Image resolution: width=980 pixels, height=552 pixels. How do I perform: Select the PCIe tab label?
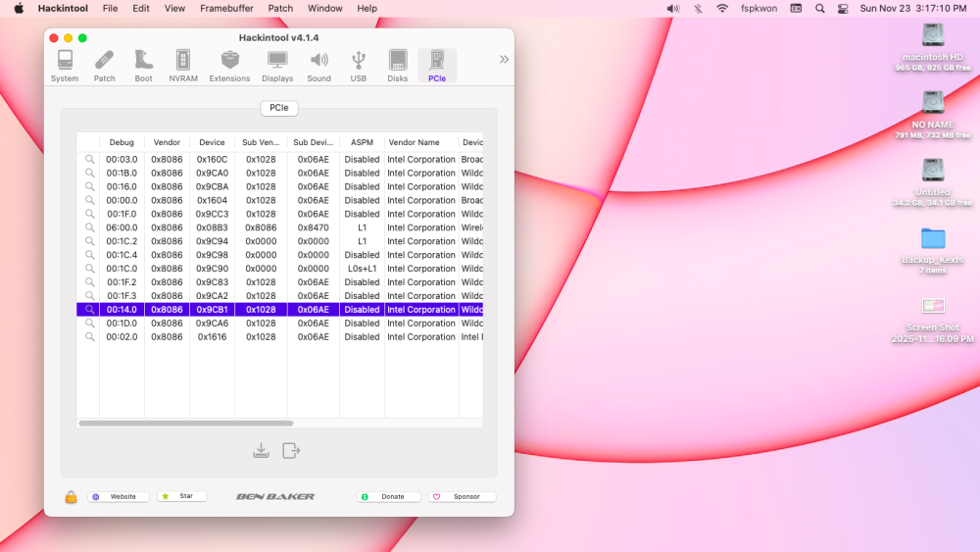click(278, 108)
